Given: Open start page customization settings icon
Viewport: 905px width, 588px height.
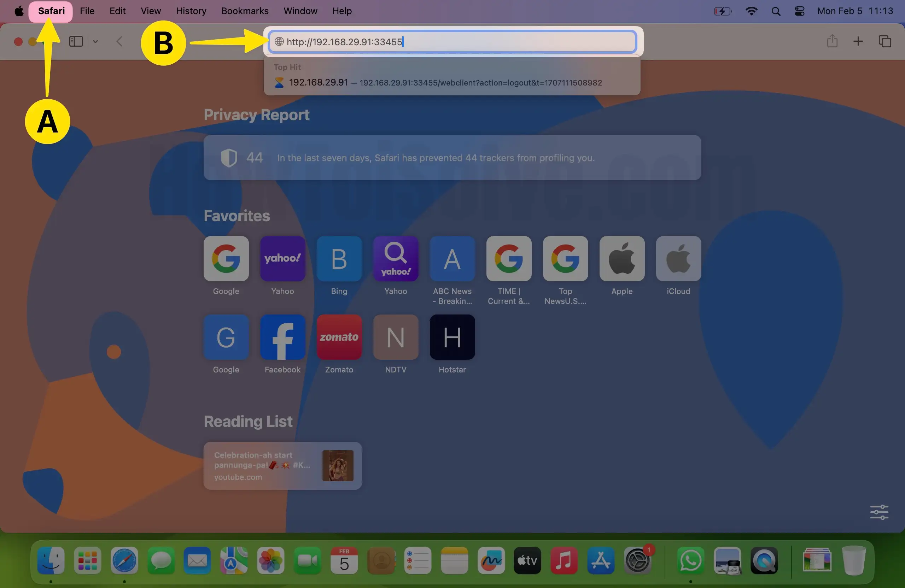Looking at the screenshot, I should pyautogui.click(x=879, y=512).
